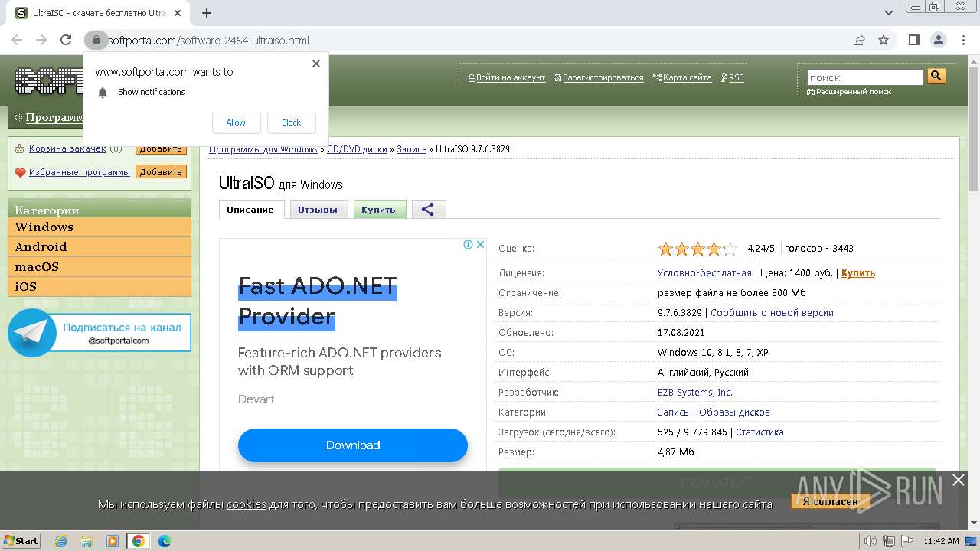This screenshot has height=551, width=980.
Task: Open the RSS feed link
Action: coord(736,77)
